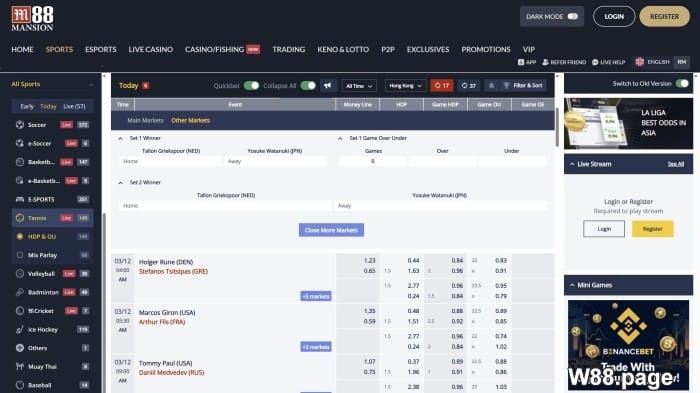Open Live Help chat icon

[595, 62]
